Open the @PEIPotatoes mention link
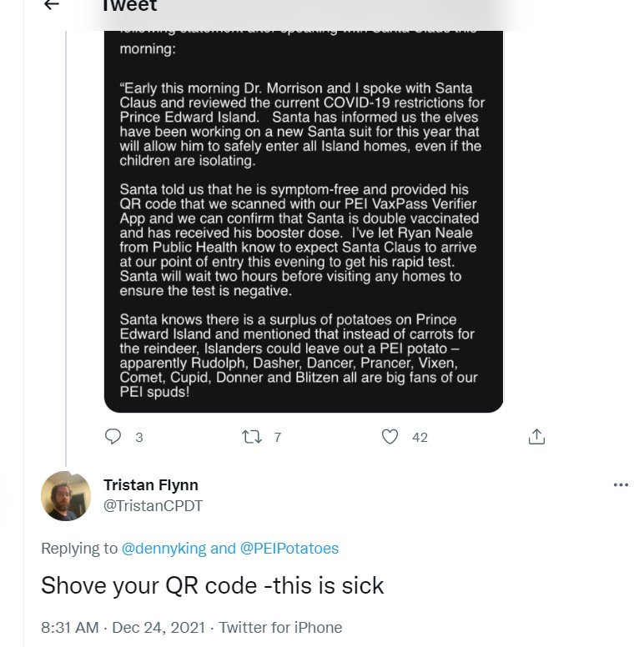The height and width of the screenshot is (647, 644). [289, 548]
